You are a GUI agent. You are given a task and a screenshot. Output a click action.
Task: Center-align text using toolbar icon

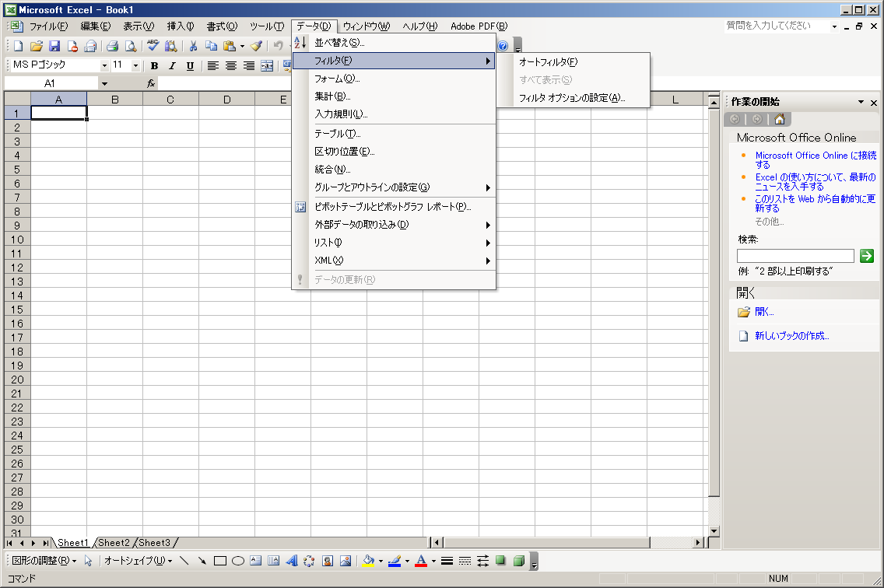231,66
